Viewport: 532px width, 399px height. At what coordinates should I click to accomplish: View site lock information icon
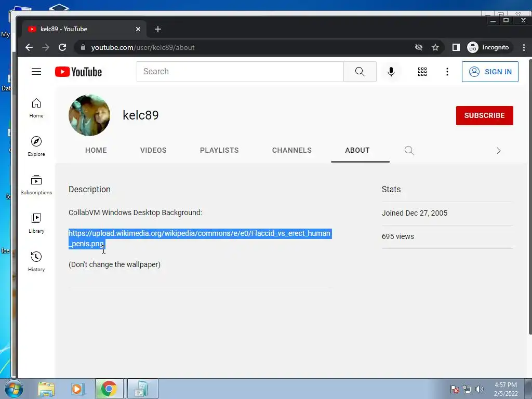[83, 47]
